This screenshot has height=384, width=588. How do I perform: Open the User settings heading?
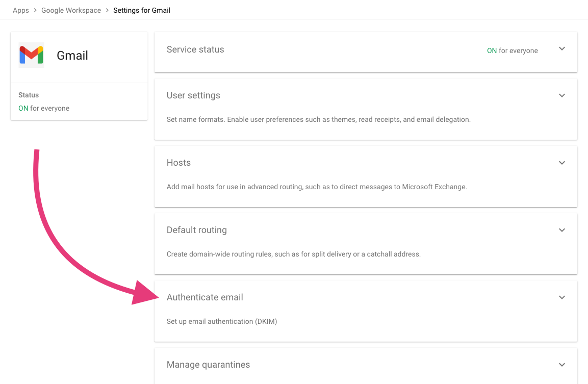tap(193, 96)
